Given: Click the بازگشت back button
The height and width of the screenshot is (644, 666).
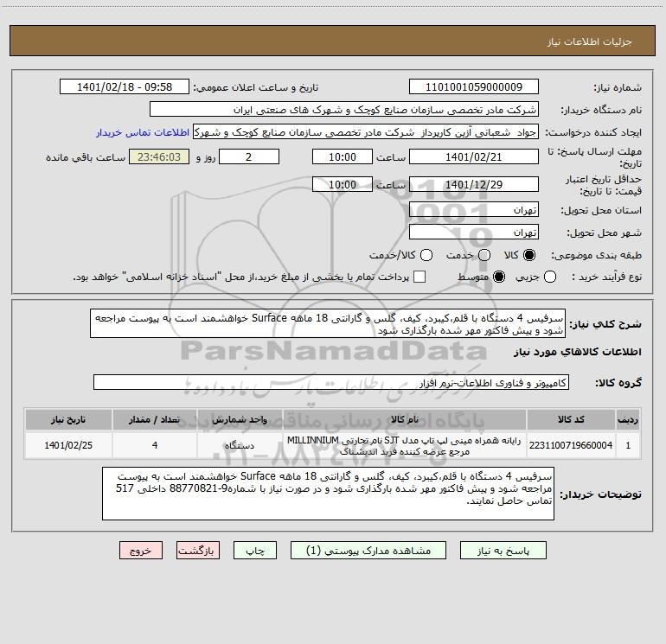Looking at the screenshot, I should (x=198, y=551).
